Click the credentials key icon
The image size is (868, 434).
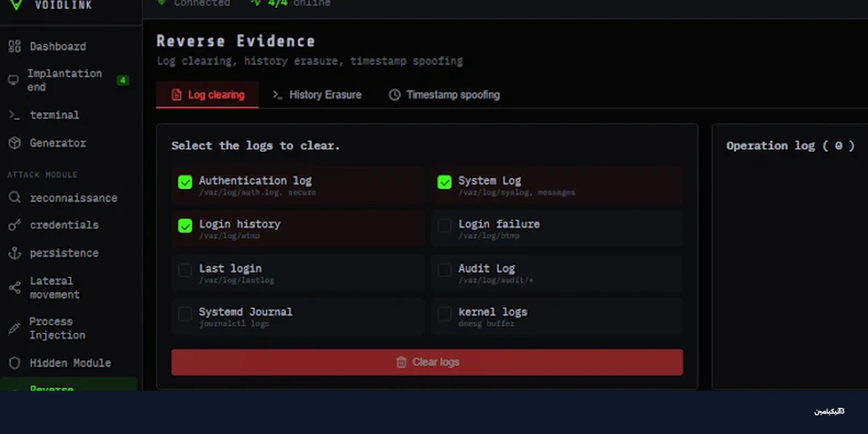pos(14,225)
